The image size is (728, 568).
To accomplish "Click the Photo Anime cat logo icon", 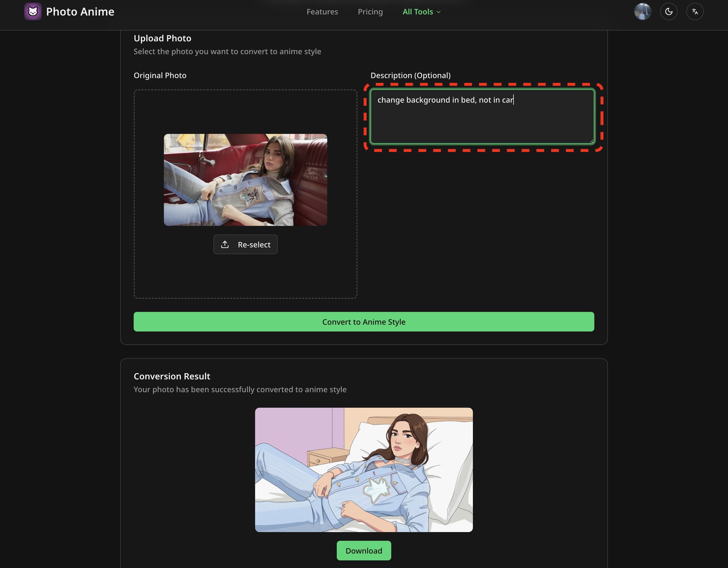I will point(33,12).
